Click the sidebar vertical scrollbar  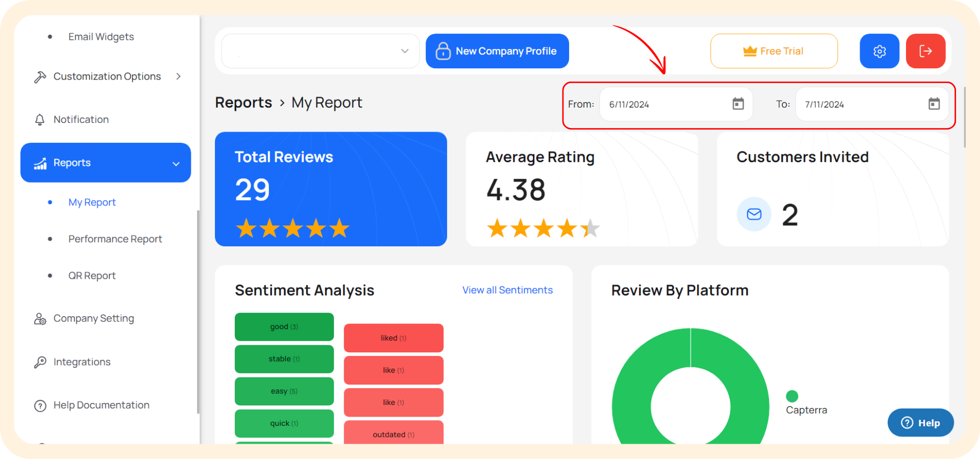(x=198, y=312)
